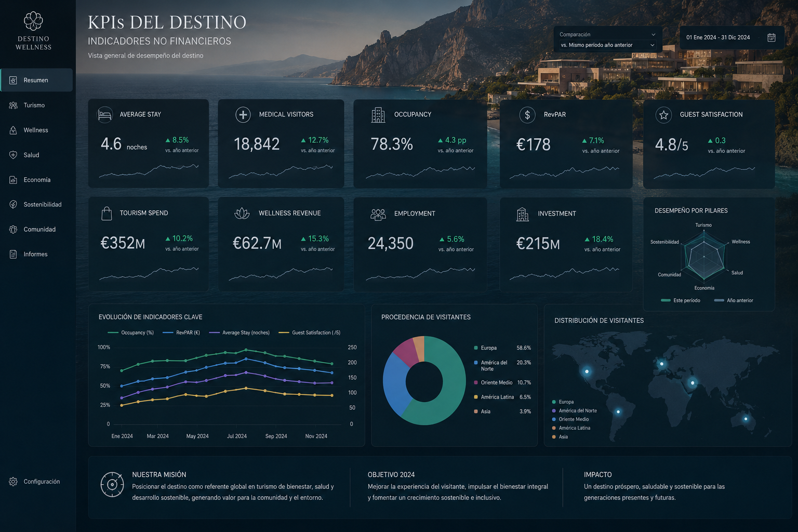798x532 pixels.
Task: Click the Tourism Spend value €352M
Action: pos(123,243)
